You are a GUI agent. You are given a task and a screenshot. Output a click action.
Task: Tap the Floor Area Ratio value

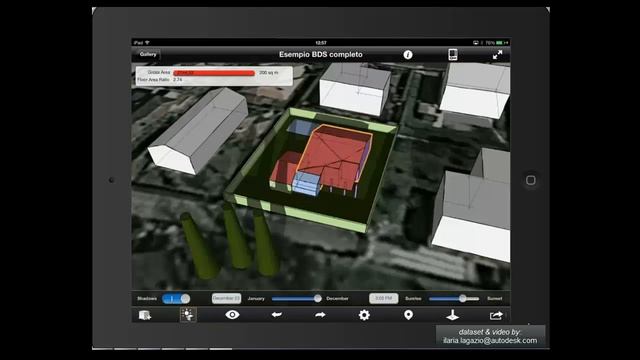click(x=178, y=80)
